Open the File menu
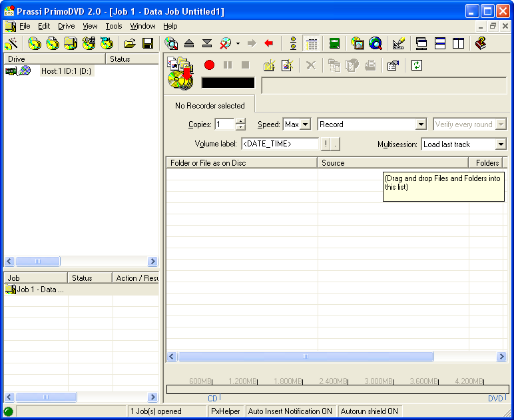Image resolution: width=514 pixels, height=420 pixels. pyautogui.click(x=25, y=26)
